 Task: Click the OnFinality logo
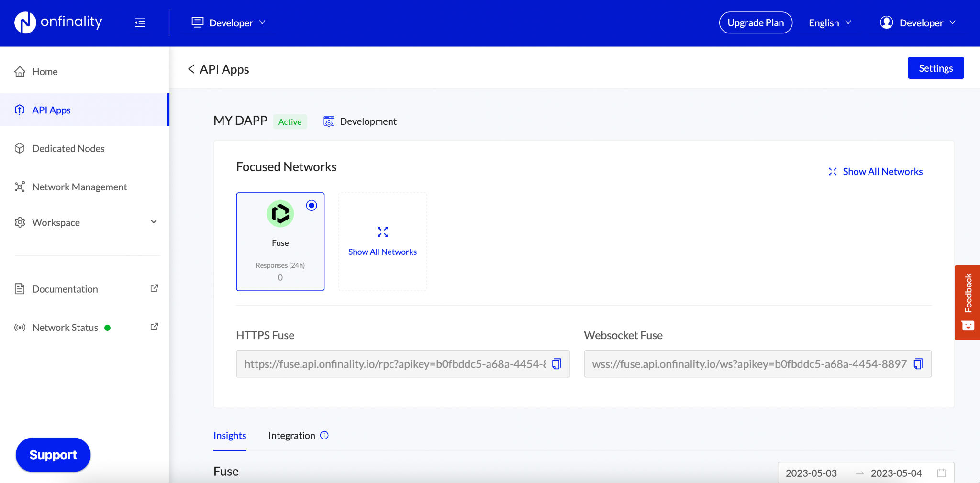pos(58,22)
